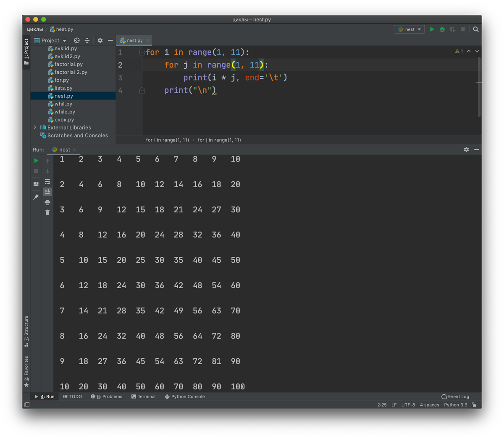Screen dimensions: 504x438
Task: Open Python Console tool window
Action: (x=185, y=396)
